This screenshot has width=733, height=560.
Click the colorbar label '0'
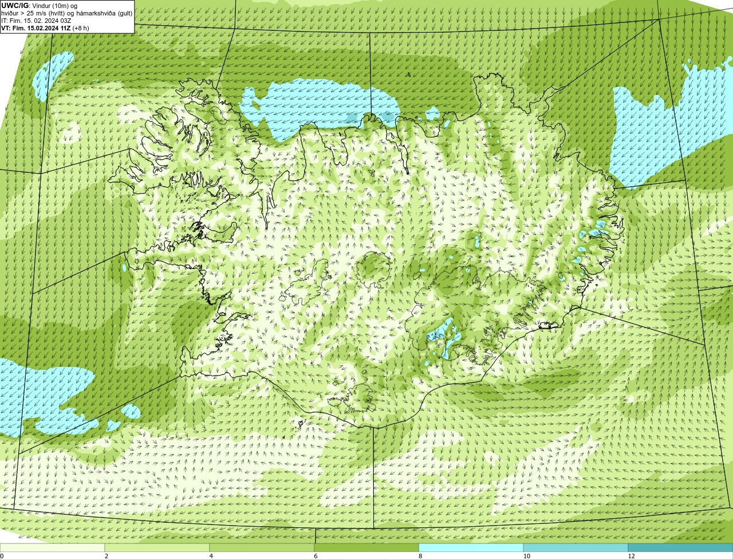pos(2,556)
